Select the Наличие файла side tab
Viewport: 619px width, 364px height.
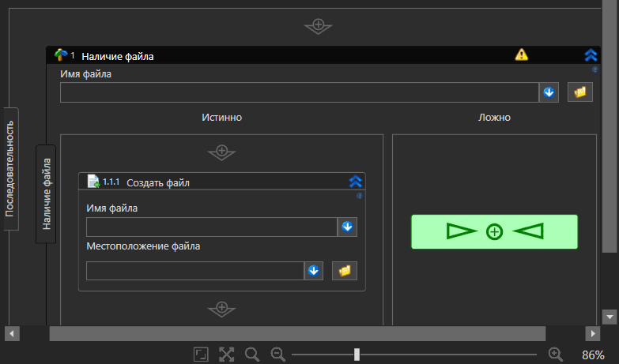[x=46, y=193]
